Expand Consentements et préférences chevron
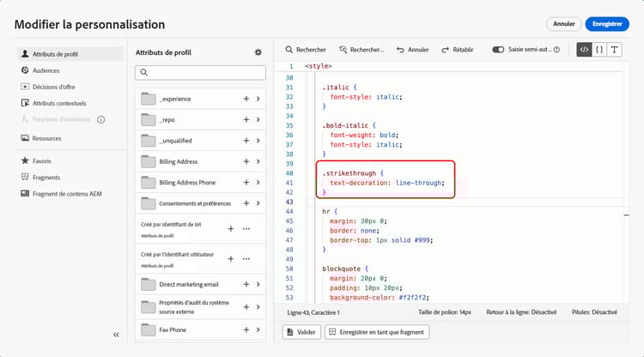 [258, 203]
